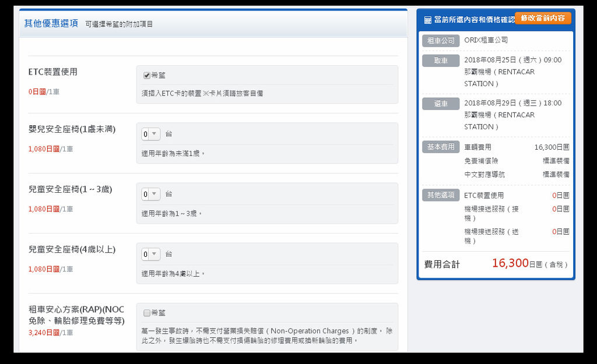597x364 pixels.
Task: Click the 適用年齡為4歲以上 note
Action: [x=173, y=274]
